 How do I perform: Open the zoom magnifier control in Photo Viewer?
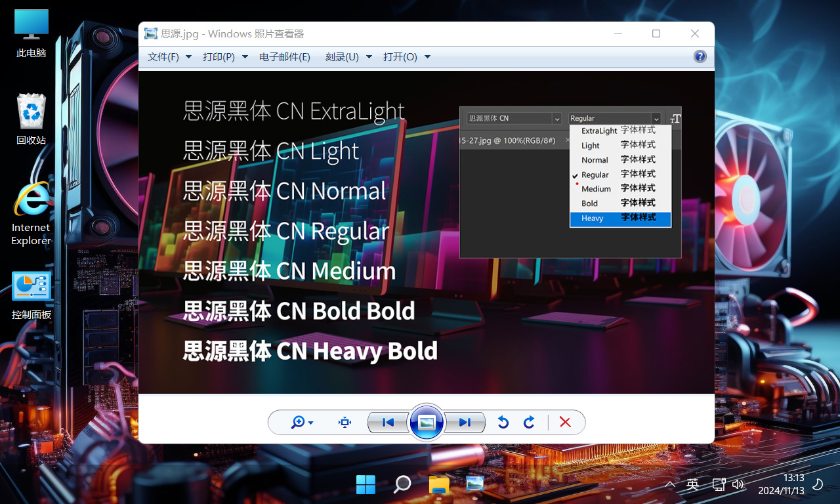302,423
